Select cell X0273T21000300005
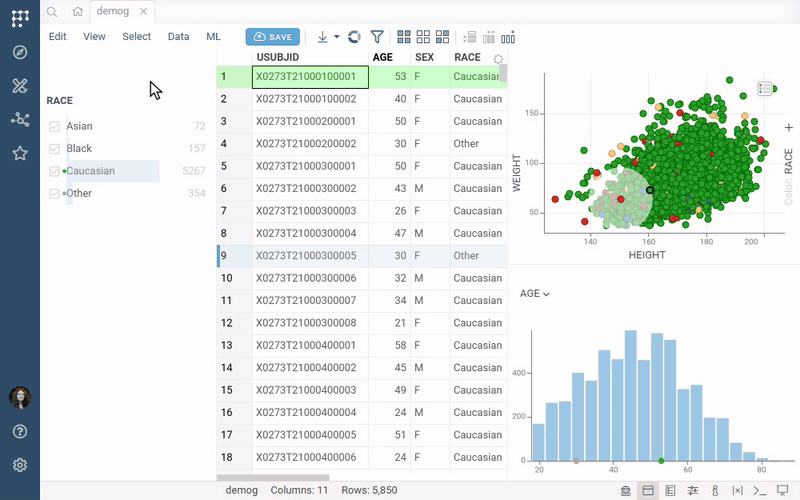The width and height of the screenshot is (800, 500). [x=310, y=256]
